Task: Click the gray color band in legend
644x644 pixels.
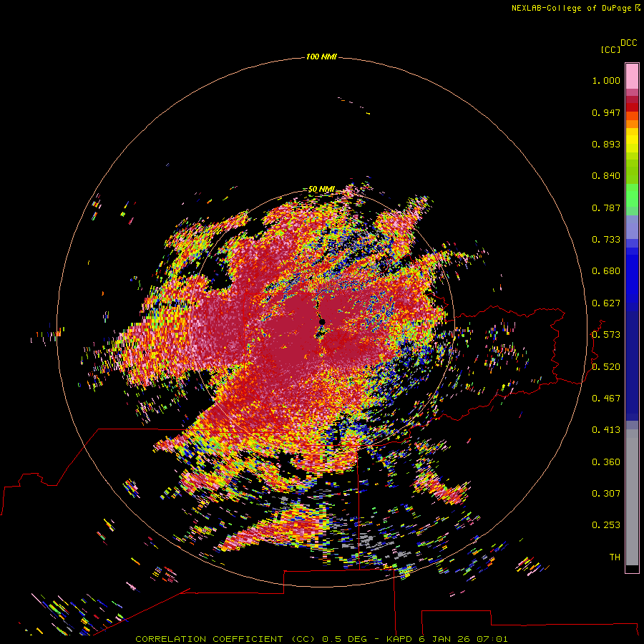Action: pyautogui.click(x=632, y=497)
